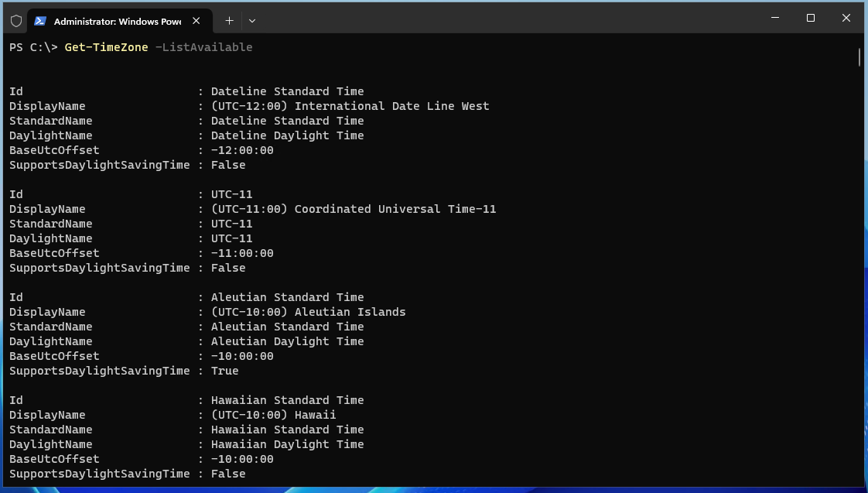Click the Get-TimeZone command text
The width and height of the screenshot is (868, 493).
click(x=106, y=47)
